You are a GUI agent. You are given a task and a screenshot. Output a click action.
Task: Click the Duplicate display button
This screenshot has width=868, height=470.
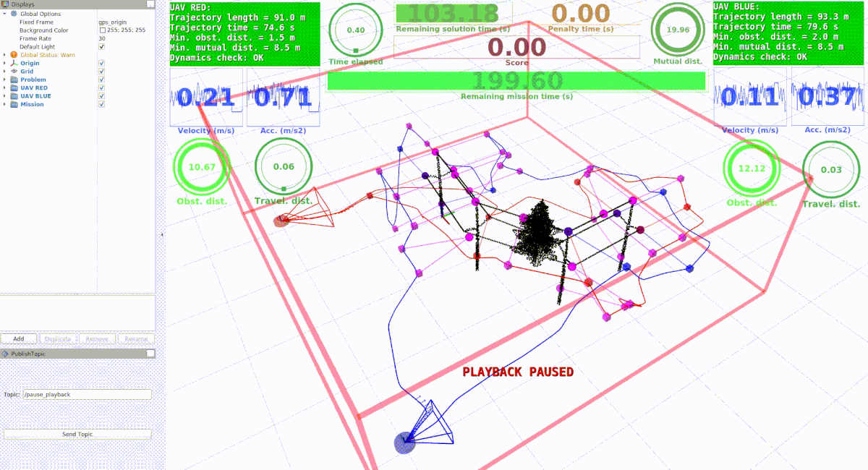click(x=58, y=338)
